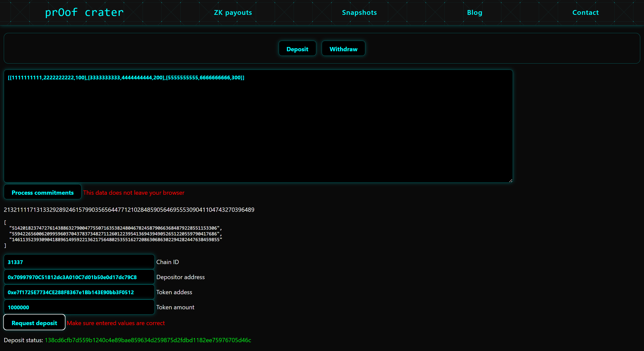This screenshot has height=351, width=644.
Task: Click the red browser privacy warning text
Action: (x=134, y=192)
